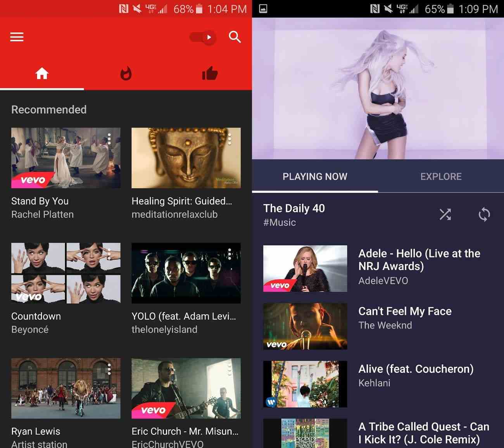The height and width of the screenshot is (448, 504).
Task: Switch to the trending flame tab
Action: 126,73
